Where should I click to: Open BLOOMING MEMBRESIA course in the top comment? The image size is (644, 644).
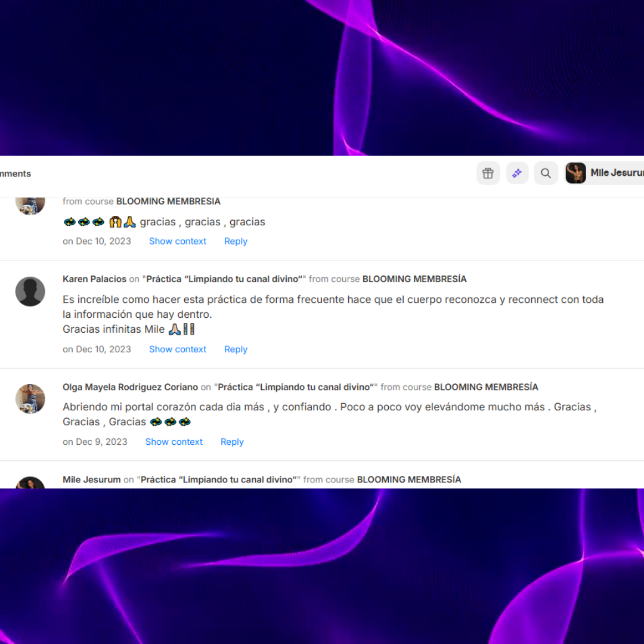[168, 202]
